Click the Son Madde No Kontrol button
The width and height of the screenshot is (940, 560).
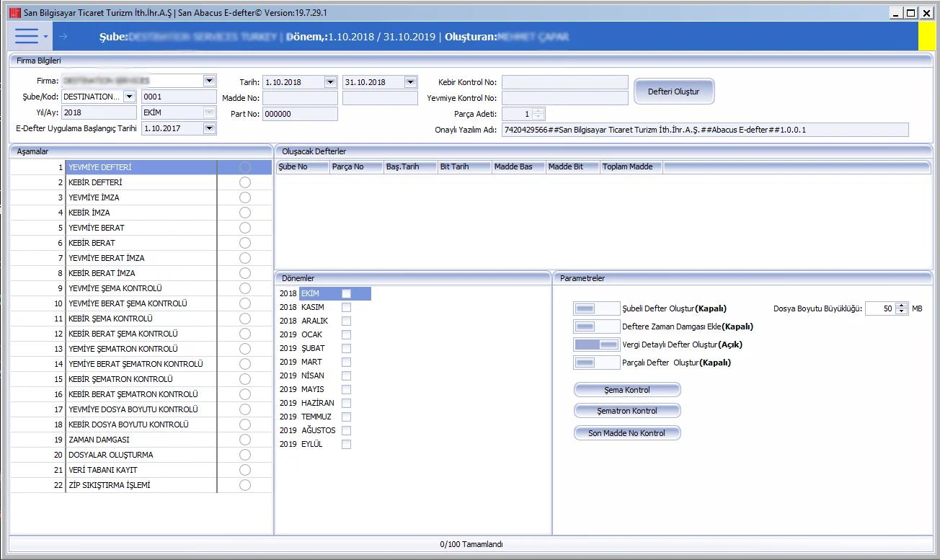point(627,433)
